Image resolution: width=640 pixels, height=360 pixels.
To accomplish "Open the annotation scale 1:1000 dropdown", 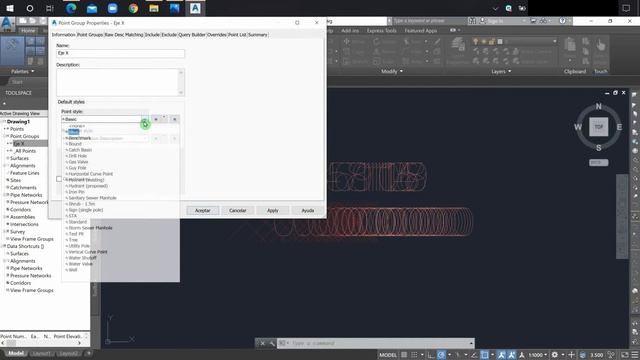I will click(x=538, y=355).
